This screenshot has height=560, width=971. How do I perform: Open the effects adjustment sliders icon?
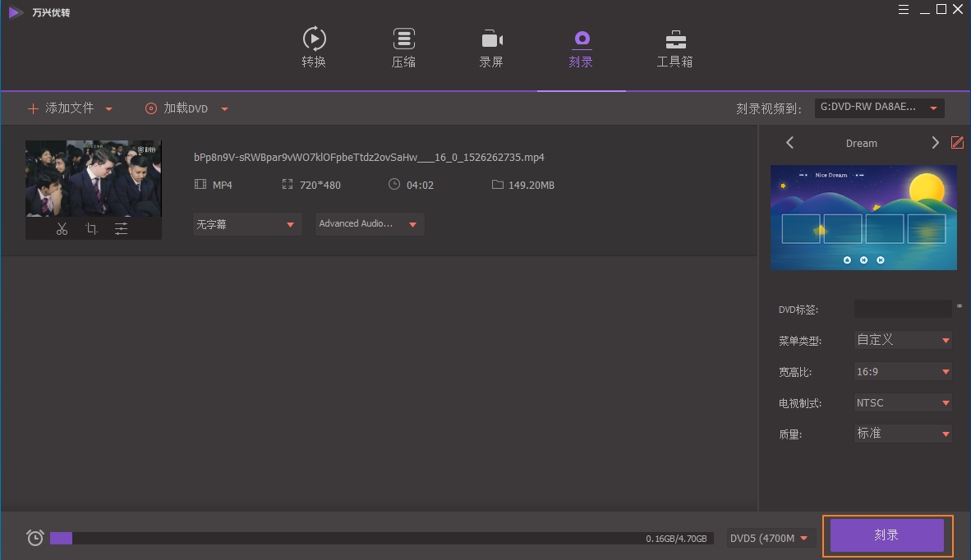(122, 229)
